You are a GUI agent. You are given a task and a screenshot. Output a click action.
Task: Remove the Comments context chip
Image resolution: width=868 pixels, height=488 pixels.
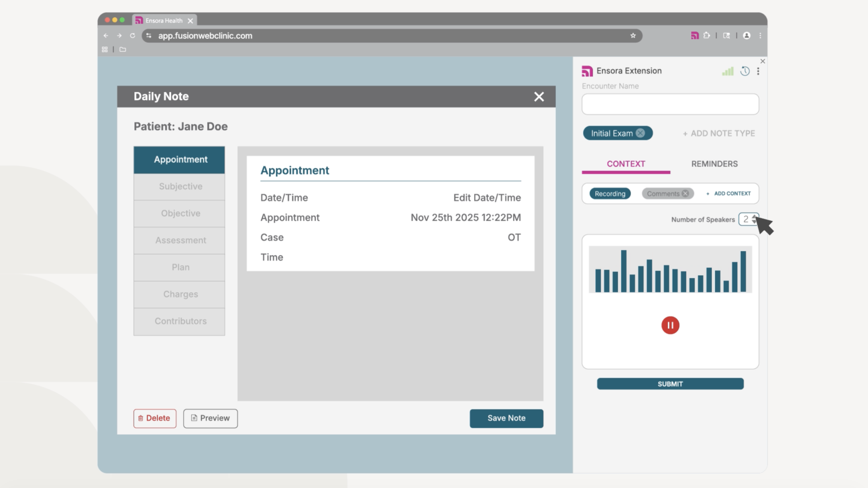click(x=685, y=193)
